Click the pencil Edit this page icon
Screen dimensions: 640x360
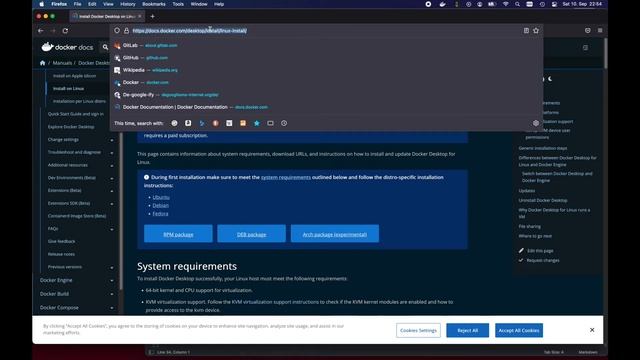(x=521, y=251)
